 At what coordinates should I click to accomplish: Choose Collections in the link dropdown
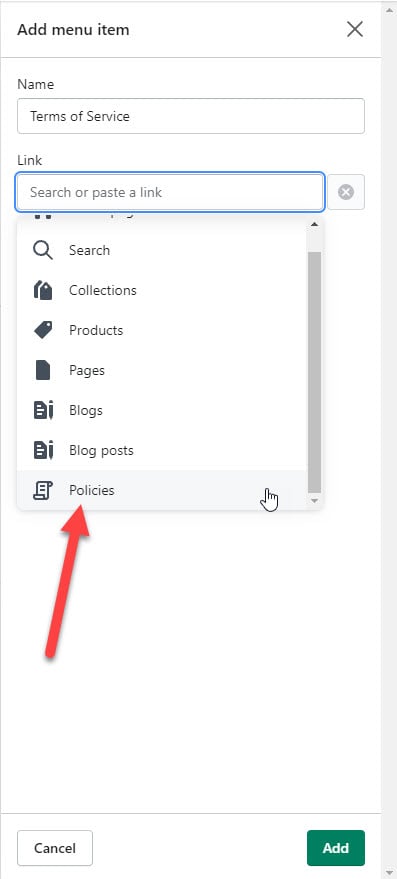coord(163,290)
